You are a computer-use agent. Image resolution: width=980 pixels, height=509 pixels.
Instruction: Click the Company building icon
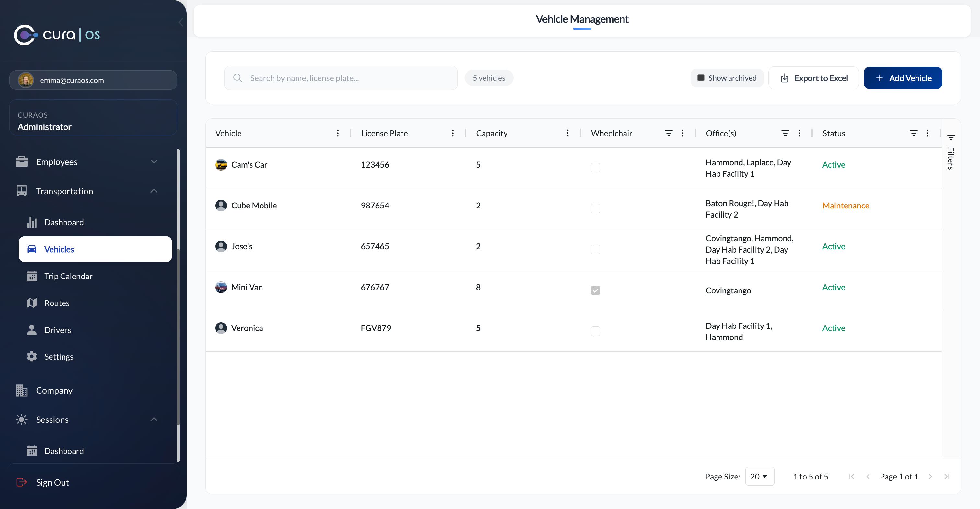click(22, 390)
